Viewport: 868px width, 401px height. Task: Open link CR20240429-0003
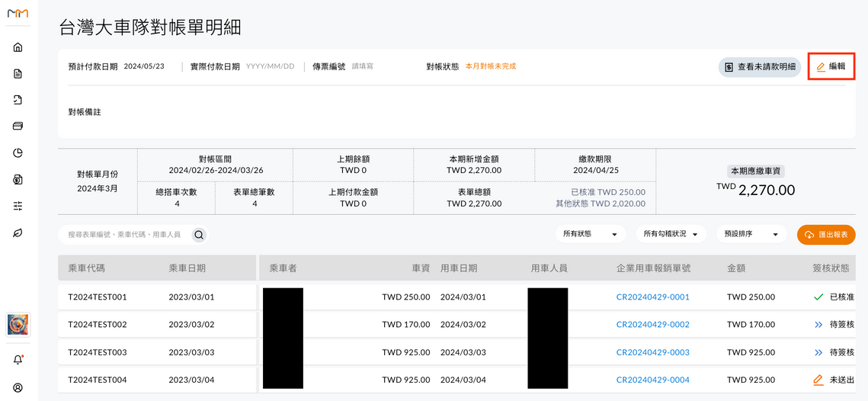click(652, 352)
